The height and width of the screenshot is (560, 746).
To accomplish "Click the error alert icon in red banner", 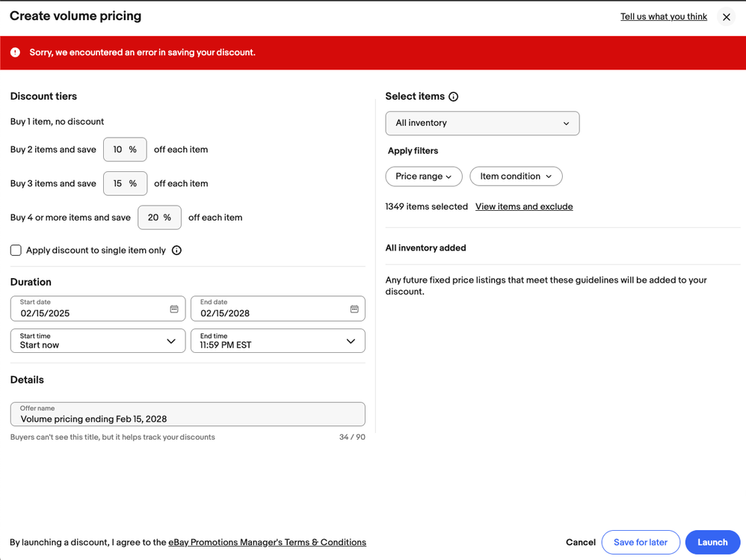I will click(x=15, y=52).
